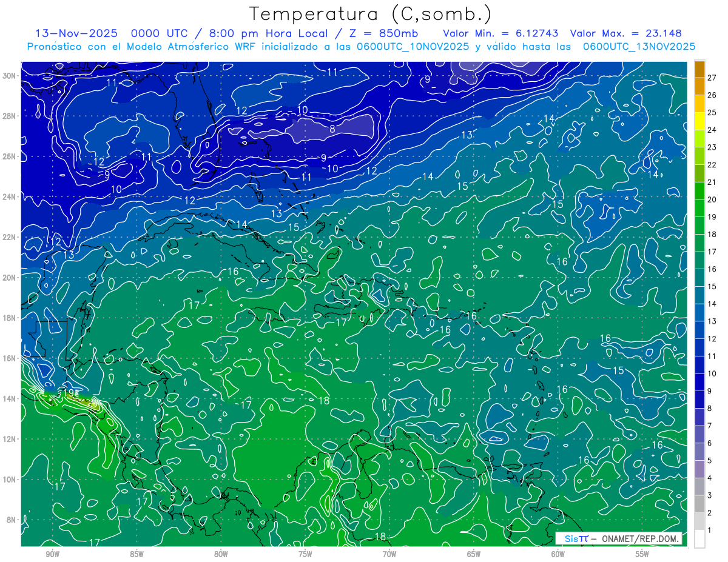Click the value 2 on the color scale
728x562 pixels.
(x=710, y=513)
